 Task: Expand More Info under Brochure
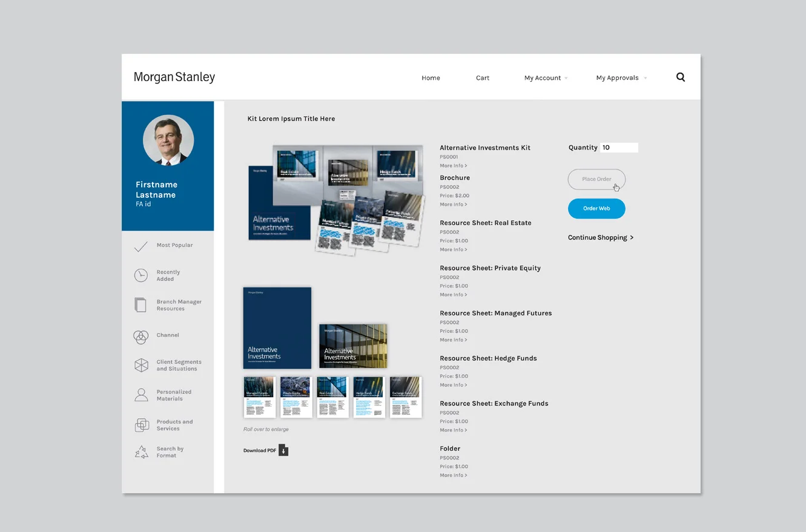(454, 205)
